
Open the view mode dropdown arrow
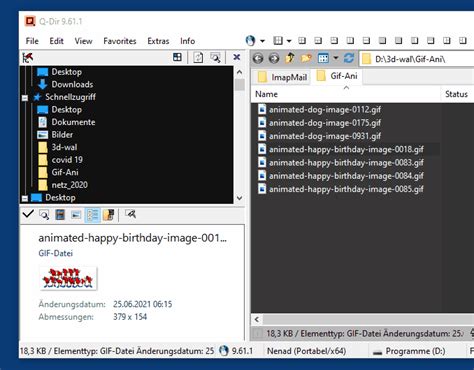coord(336,58)
